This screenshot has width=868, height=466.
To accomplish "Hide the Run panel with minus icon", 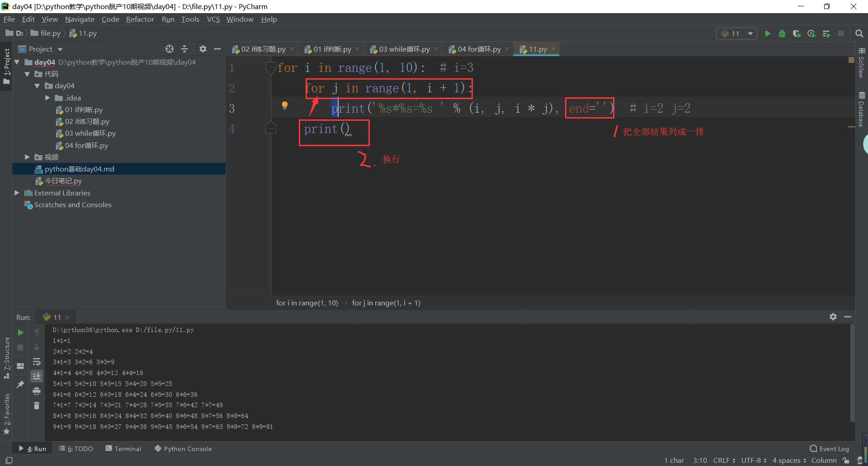I will tap(848, 317).
